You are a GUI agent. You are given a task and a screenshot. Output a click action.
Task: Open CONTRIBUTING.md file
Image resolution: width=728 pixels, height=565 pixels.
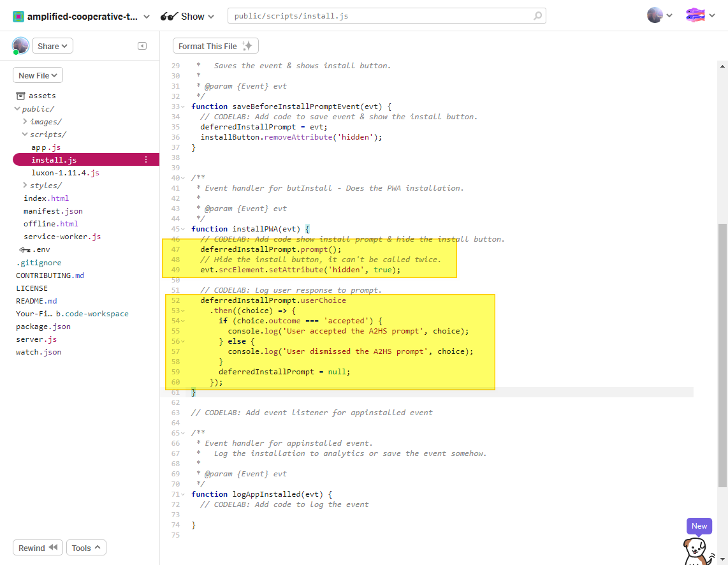50,275
